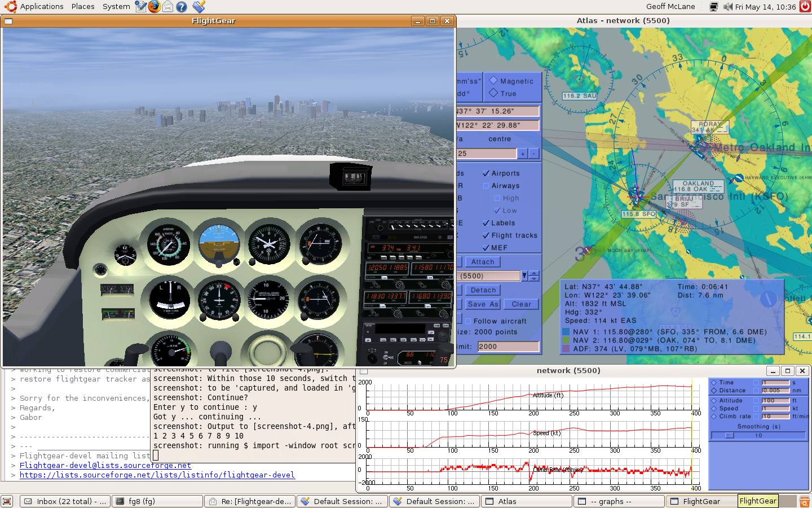The width and height of the screenshot is (812, 508).
Task: Open the Applications menu
Action: point(41,7)
